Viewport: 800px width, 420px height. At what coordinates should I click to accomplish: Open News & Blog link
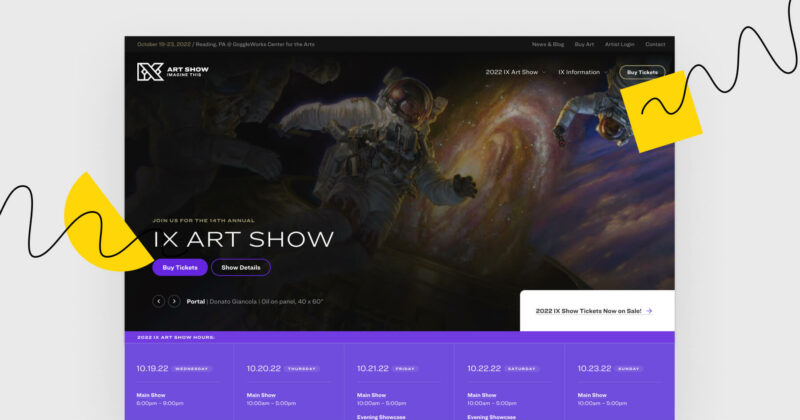point(547,44)
